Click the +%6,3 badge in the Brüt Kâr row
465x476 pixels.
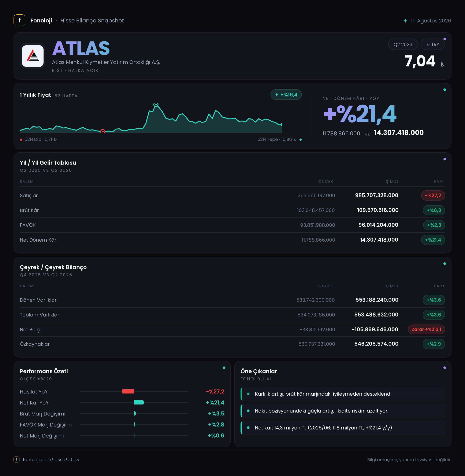[434, 210]
